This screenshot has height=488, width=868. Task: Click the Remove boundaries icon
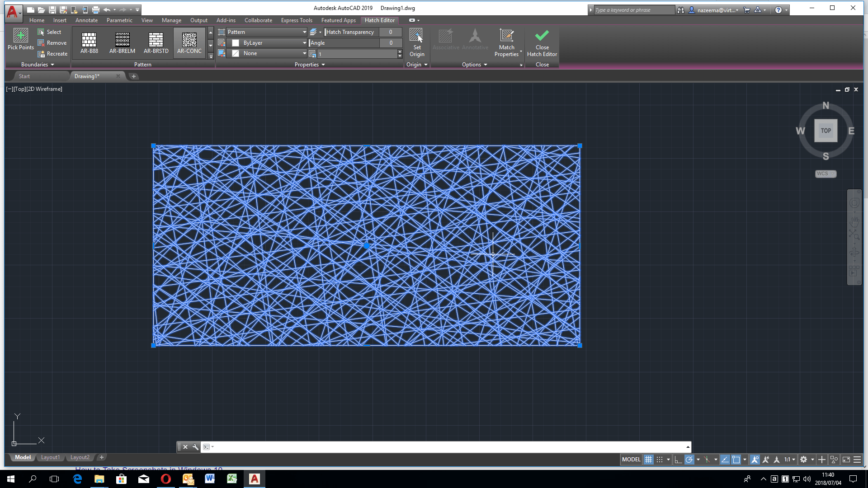pos(41,43)
